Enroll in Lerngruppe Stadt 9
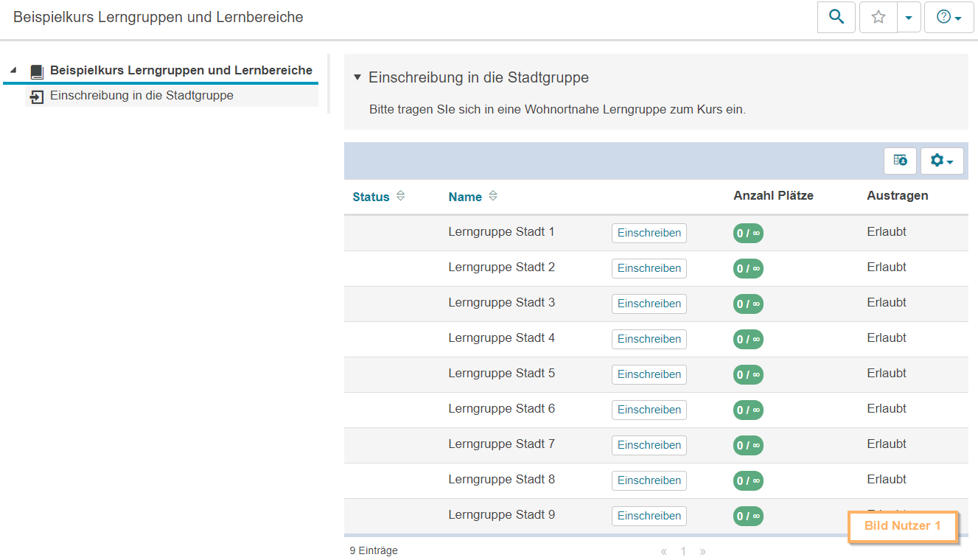978x560 pixels. pos(649,516)
